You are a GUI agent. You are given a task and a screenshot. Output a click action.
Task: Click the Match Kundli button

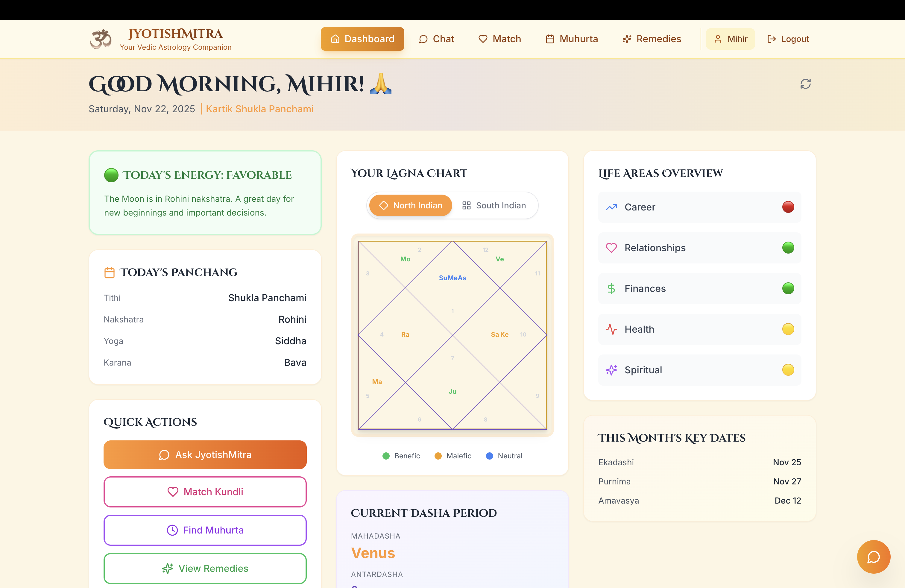pyautogui.click(x=205, y=492)
